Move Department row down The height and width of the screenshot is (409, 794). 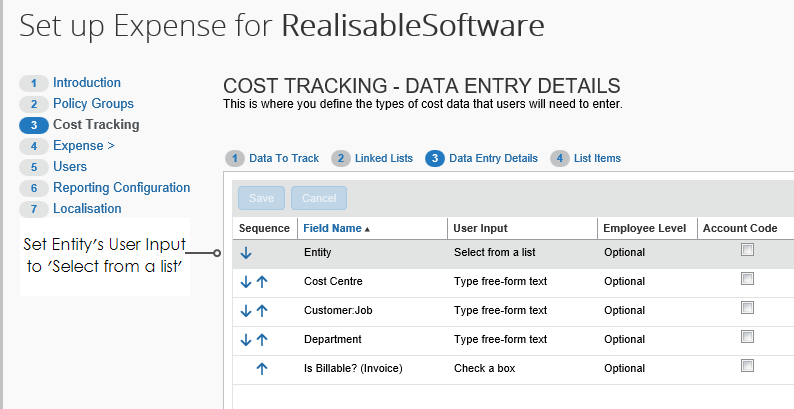point(246,340)
